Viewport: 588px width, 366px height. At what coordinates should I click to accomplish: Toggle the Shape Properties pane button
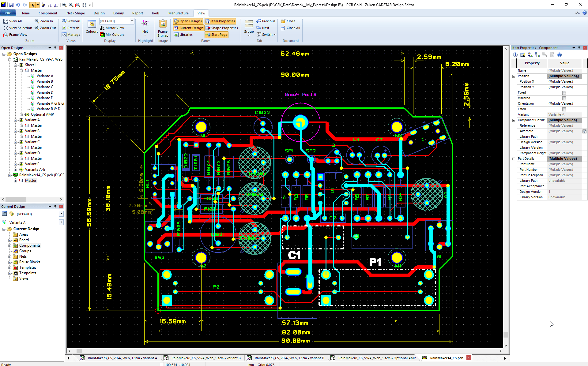221,28
